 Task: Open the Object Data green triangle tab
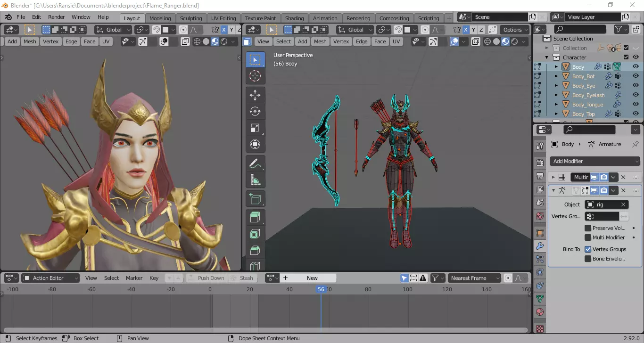540,299
